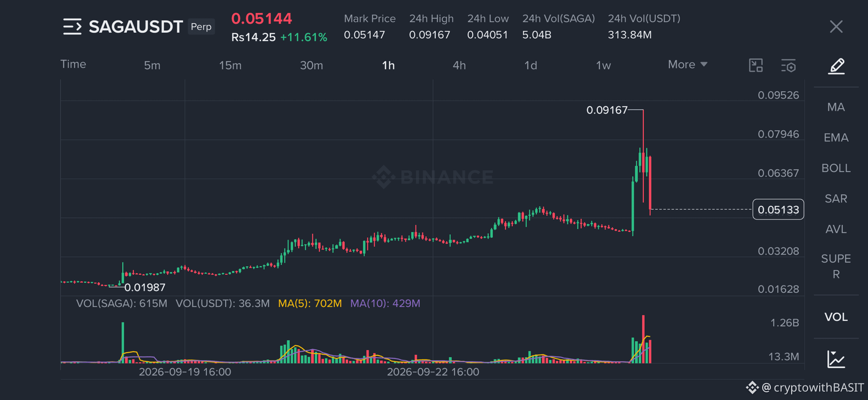
Task: Select the VOL sub-indicator
Action: pos(836,317)
